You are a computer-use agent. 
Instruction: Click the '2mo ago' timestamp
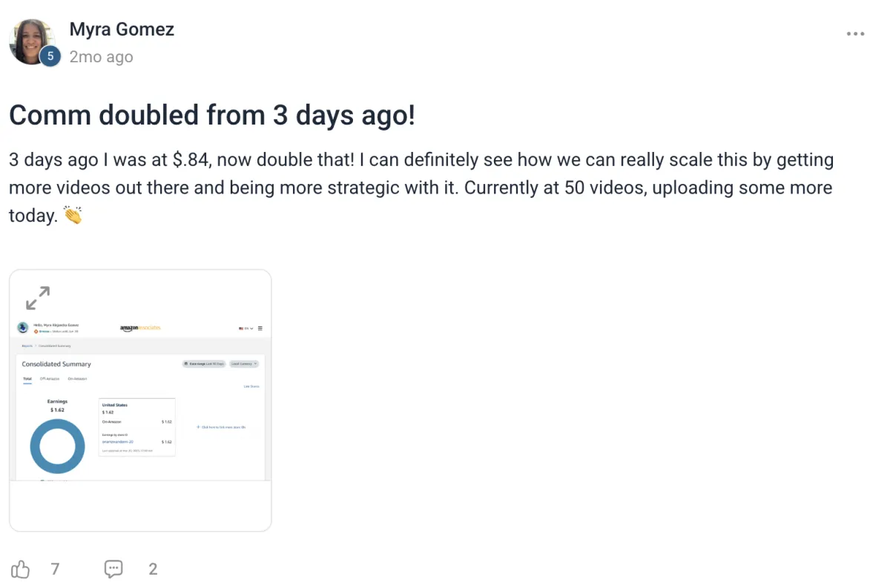coord(102,57)
